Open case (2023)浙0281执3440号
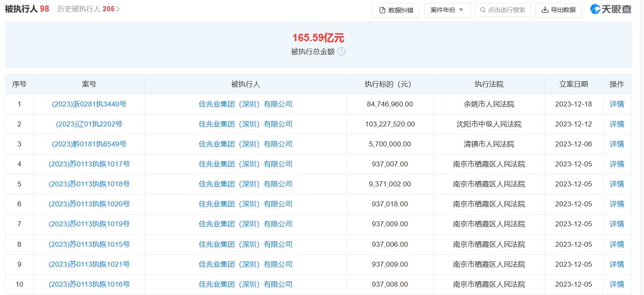644x295 pixels. click(89, 104)
